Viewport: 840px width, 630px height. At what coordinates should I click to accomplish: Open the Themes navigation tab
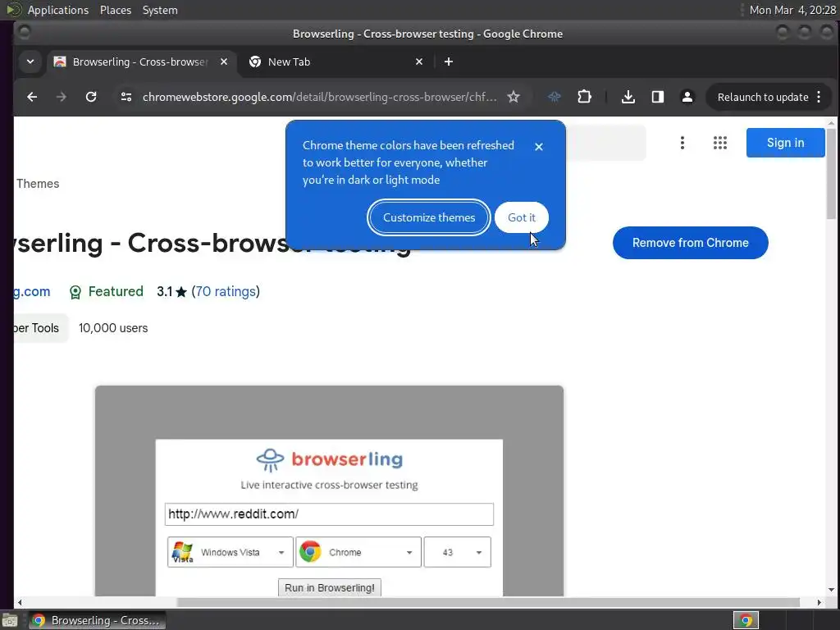(x=38, y=184)
